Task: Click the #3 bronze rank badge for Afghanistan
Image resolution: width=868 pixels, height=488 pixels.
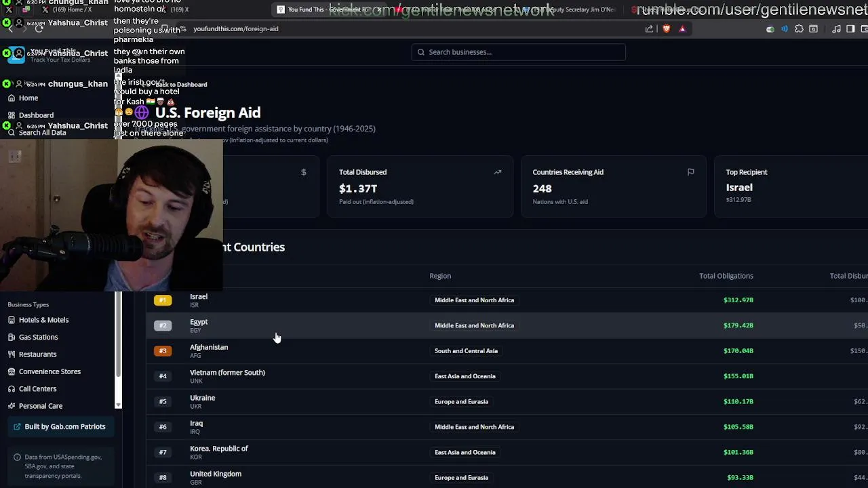Action: pos(163,351)
